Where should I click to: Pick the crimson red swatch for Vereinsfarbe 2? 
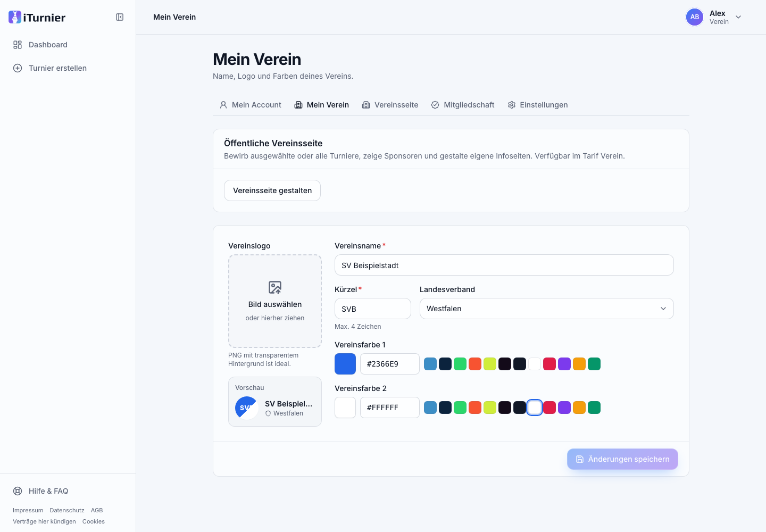tap(549, 408)
